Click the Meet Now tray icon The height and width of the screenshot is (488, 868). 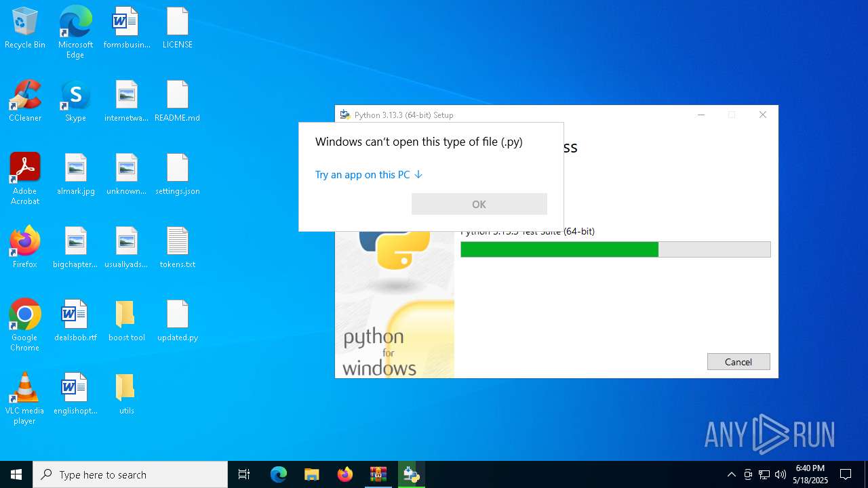[x=748, y=474]
